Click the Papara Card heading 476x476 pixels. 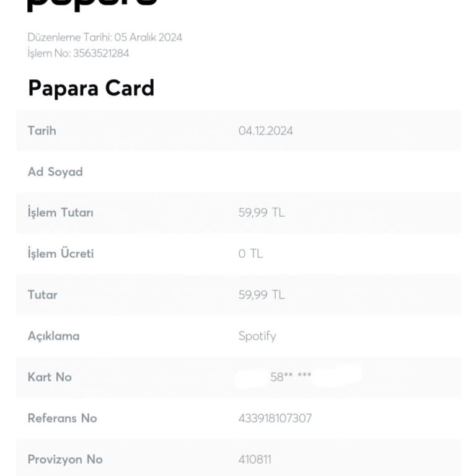tap(91, 88)
